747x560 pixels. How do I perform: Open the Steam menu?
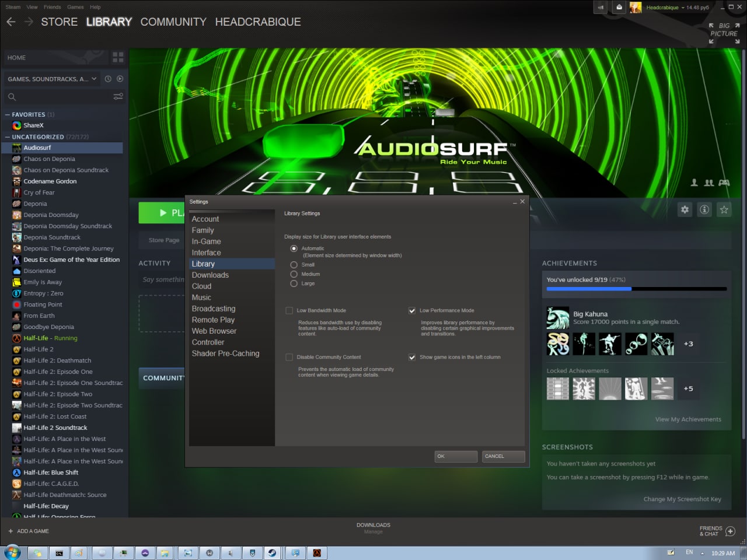[x=13, y=7]
